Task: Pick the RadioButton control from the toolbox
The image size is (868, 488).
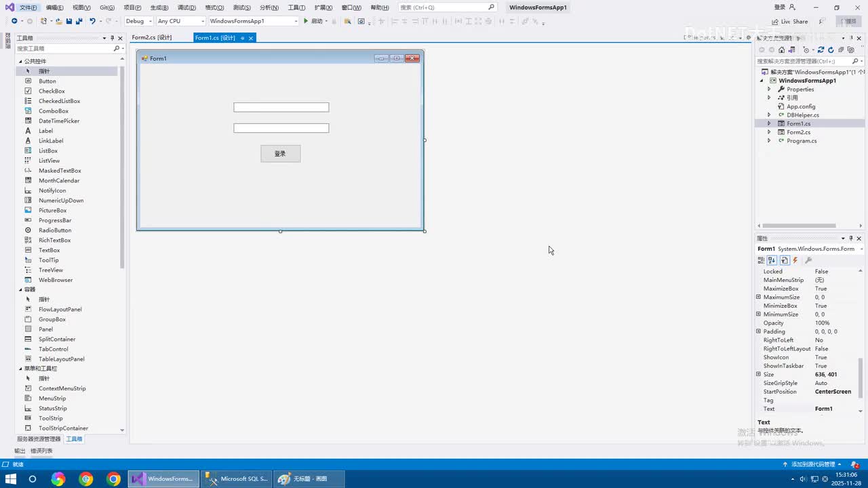Action: coord(55,230)
